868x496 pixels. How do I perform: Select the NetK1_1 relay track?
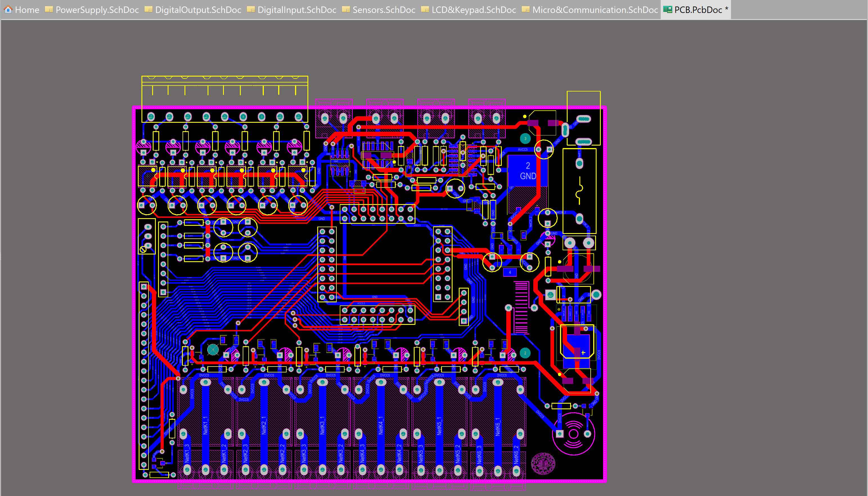(205, 426)
